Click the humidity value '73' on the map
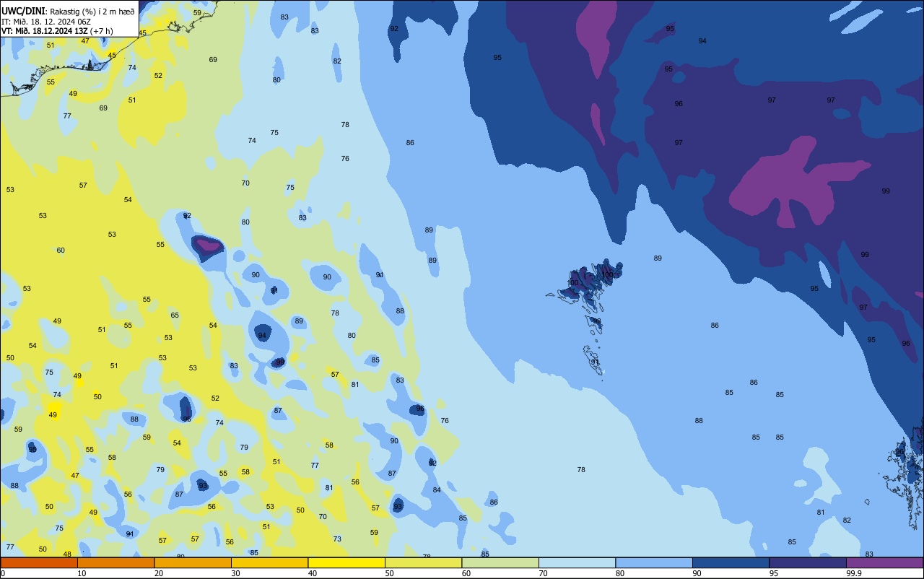 coord(337,539)
